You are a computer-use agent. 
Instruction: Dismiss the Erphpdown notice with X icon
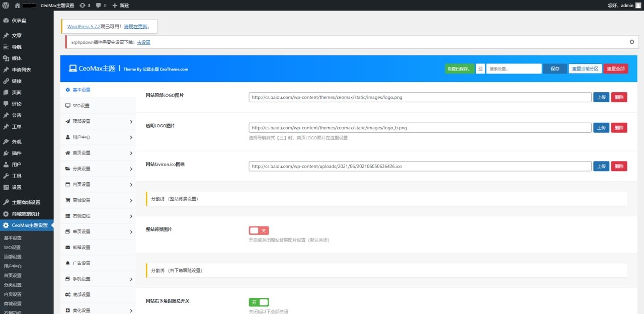point(632,42)
